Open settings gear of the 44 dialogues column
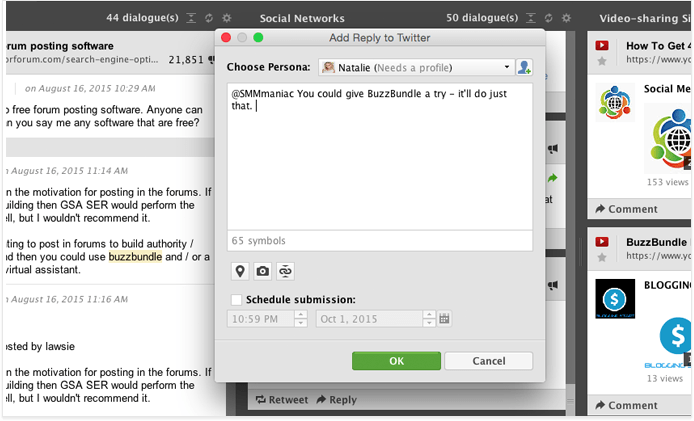Screen dimensions: 694x421 (227, 18)
